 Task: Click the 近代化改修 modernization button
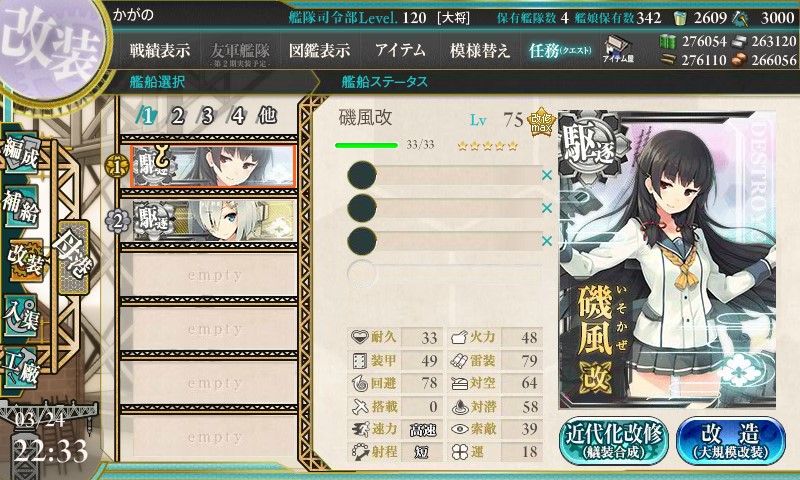coord(614,440)
